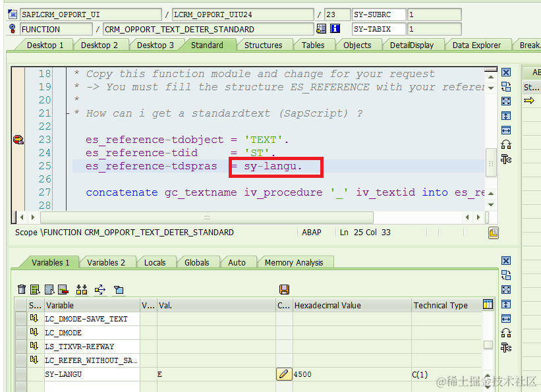Click the list icon with red mark in variables toolbar

[63, 289]
